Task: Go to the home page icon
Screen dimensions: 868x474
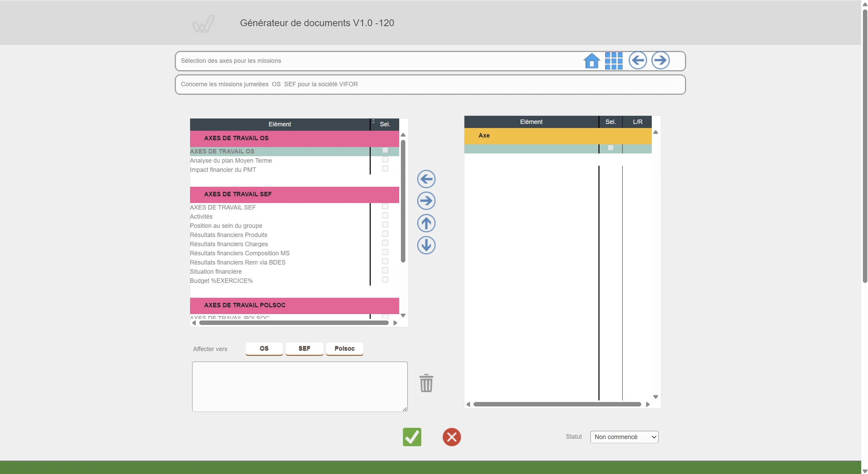Action: [592, 61]
